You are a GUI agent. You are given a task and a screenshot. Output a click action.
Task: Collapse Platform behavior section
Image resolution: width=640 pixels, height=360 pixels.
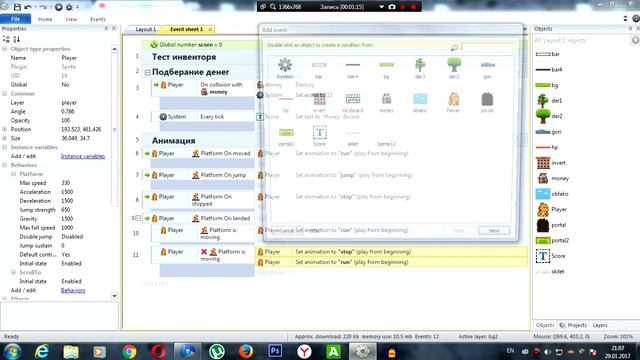(x=13, y=174)
